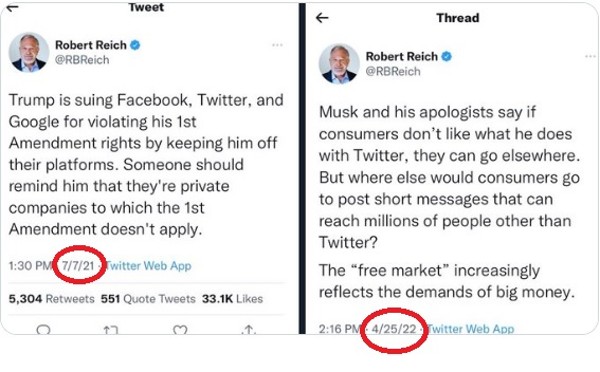Click back arrow in Thread header
The image size is (600, 372).
pos(322,18)
